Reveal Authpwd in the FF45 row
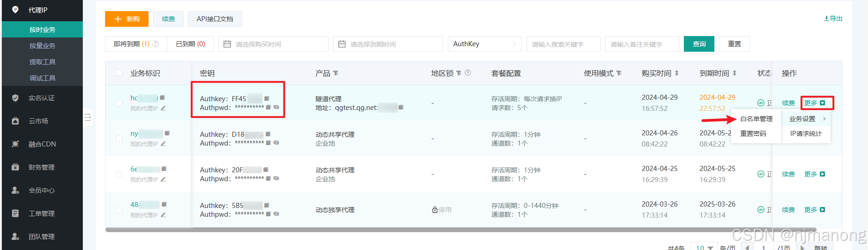Screen dimensions: 868x250 (276, 107)
